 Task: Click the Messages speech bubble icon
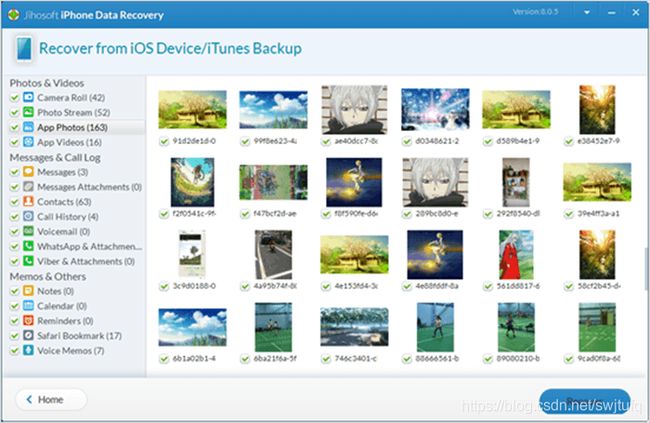[28, 172]
